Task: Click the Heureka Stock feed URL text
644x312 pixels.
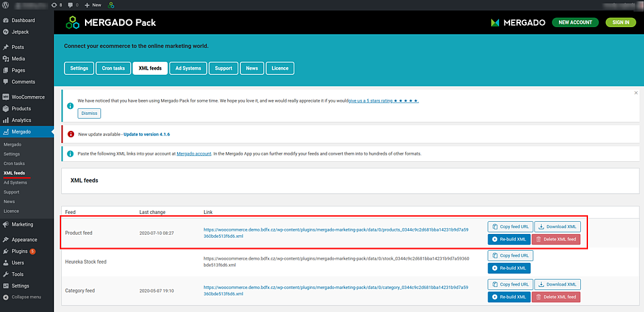Action: click(336, 262)
